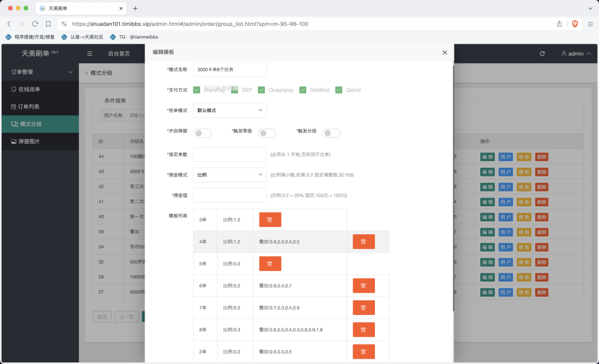Enable the 开启弹窗 toggle
Viewport: 599px width, 364px height.
202,133
